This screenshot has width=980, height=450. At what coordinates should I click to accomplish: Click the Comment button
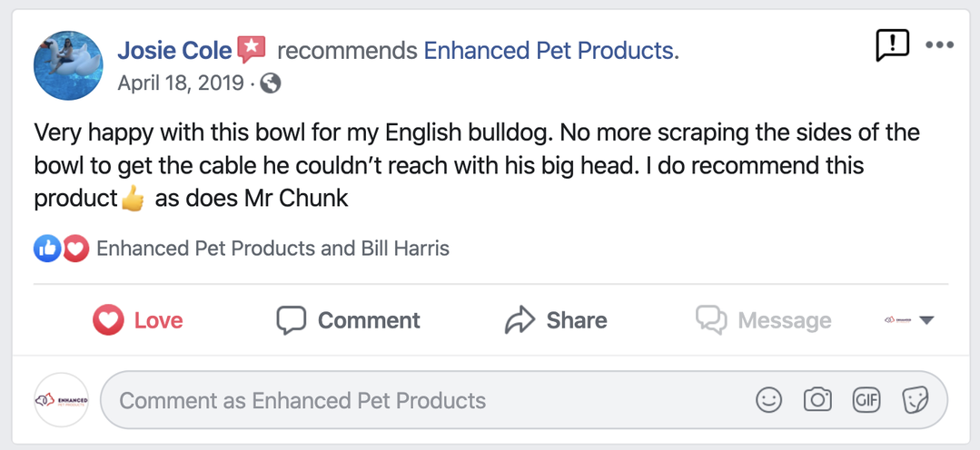click(349, 320)
